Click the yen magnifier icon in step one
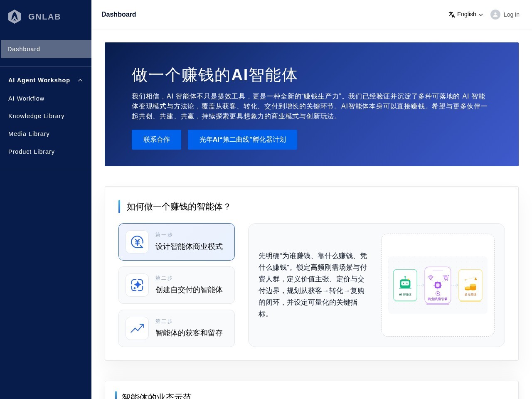Screen dimensions: 532x399 (x=137, y=242)
